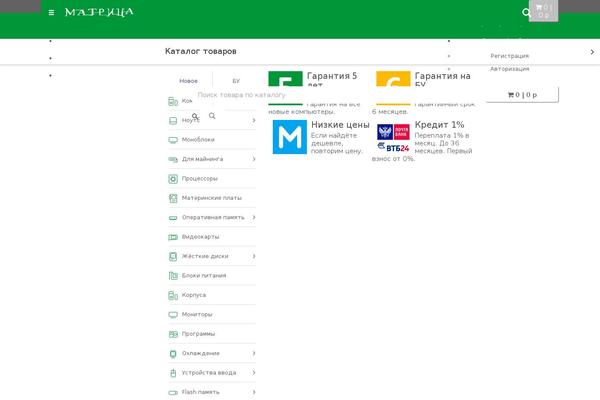600x400 pixels.
Task: Click the right-hand magnifier under the catalog search
Action: (x=212, y=116)
